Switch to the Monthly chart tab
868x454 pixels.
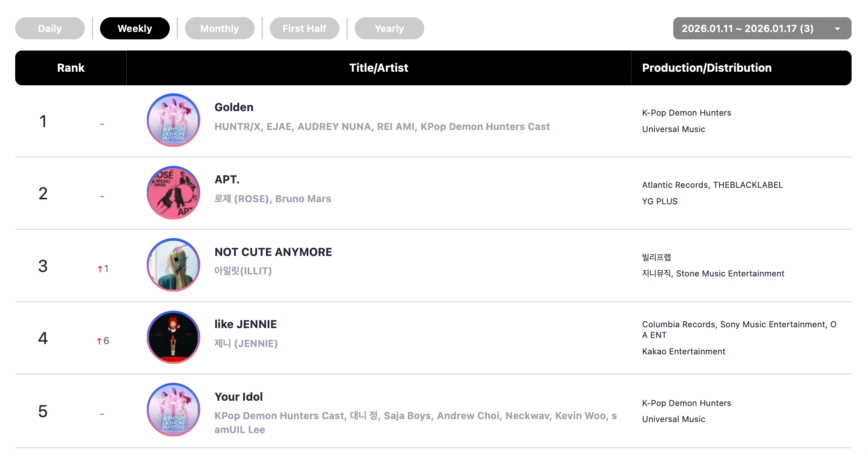pos(219,29)
